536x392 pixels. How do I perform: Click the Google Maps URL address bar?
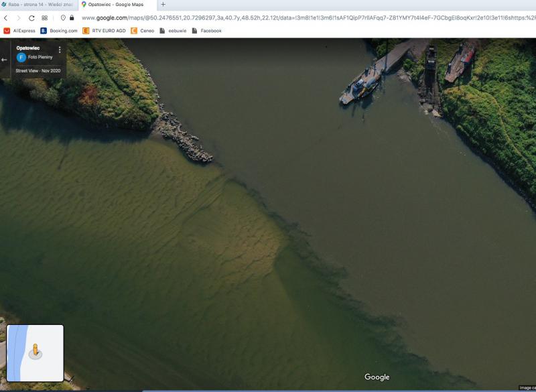(301, 18)
